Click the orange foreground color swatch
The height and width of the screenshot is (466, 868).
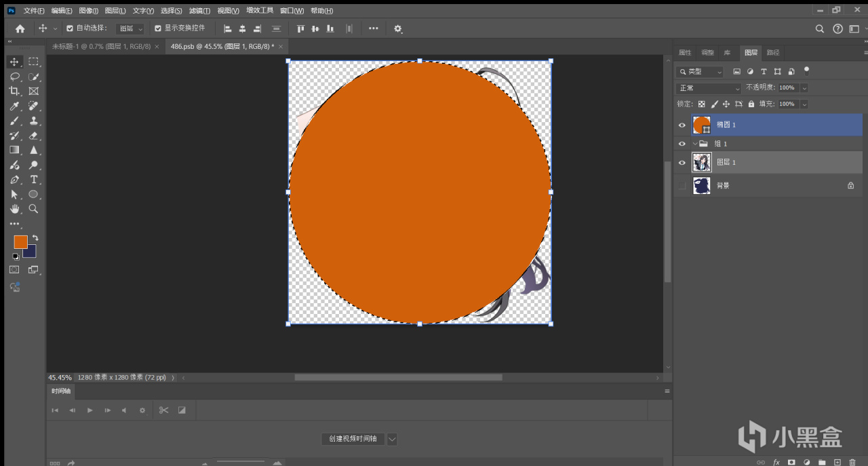pyautogui.click(x=20, y=242)
